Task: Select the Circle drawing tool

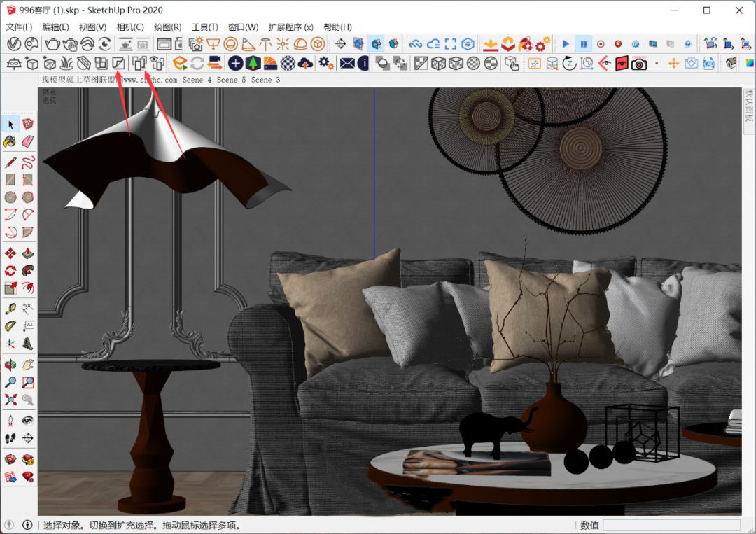Action: [10, 197]
